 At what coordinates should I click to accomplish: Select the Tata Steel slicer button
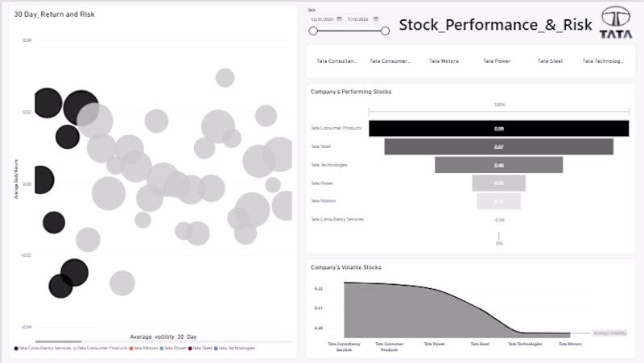[x=550, y=61]
